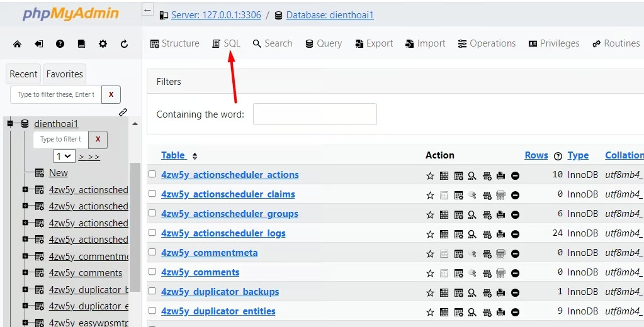Viewport: 644px width, 327px height.
Task: Collapse tree using the up arrow
Action: pos(135,123)
